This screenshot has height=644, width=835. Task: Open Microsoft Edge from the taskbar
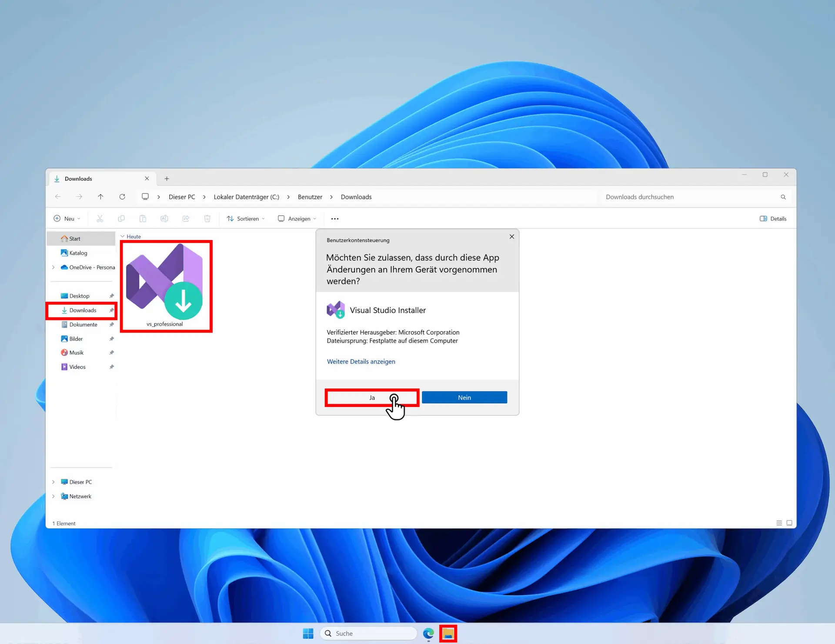pyautogui.click(x=428, y=634)
